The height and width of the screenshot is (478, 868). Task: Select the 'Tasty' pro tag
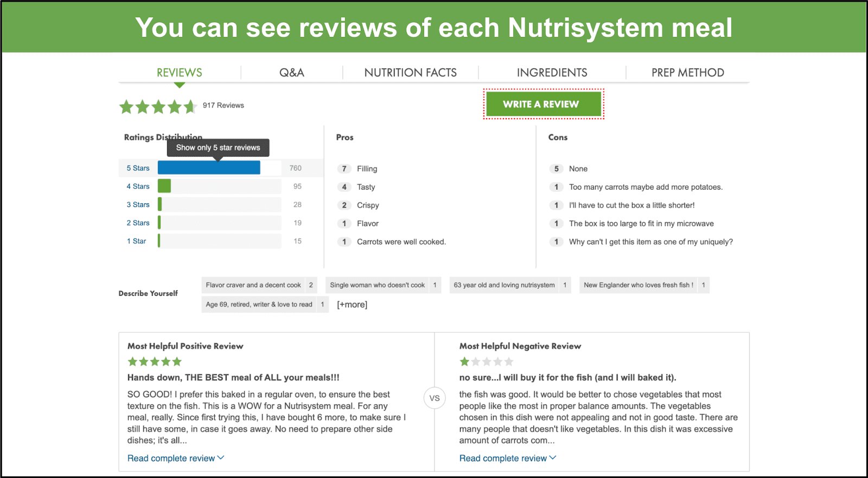pyautogui.click(x=366, y=187)
